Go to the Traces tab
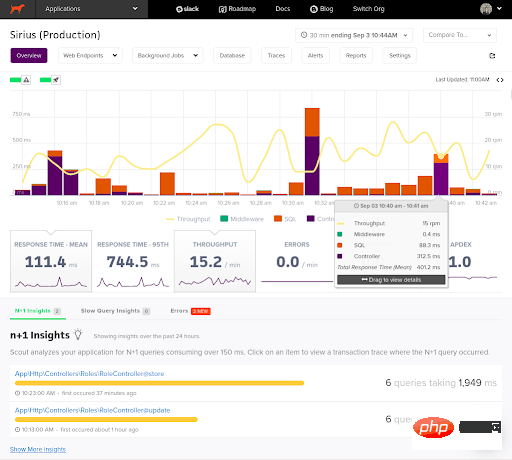The height and width of the screenshot is (460, 512). pos(276,56)
